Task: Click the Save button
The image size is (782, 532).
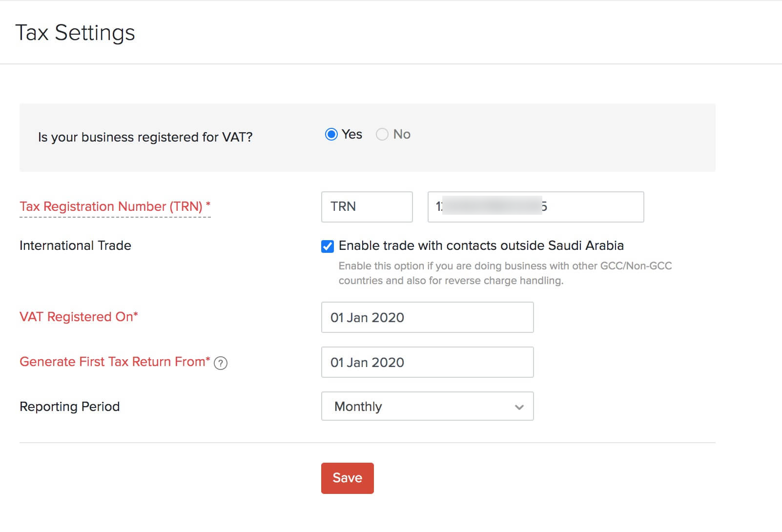Action: coord(347,478)
